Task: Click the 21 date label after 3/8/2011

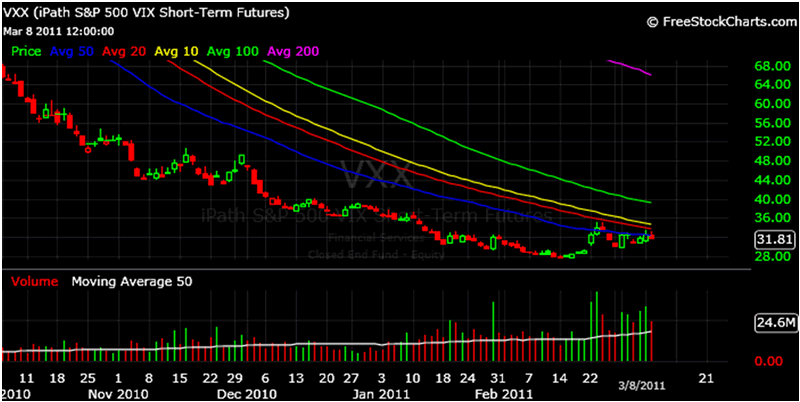Action: coord(707,379)
